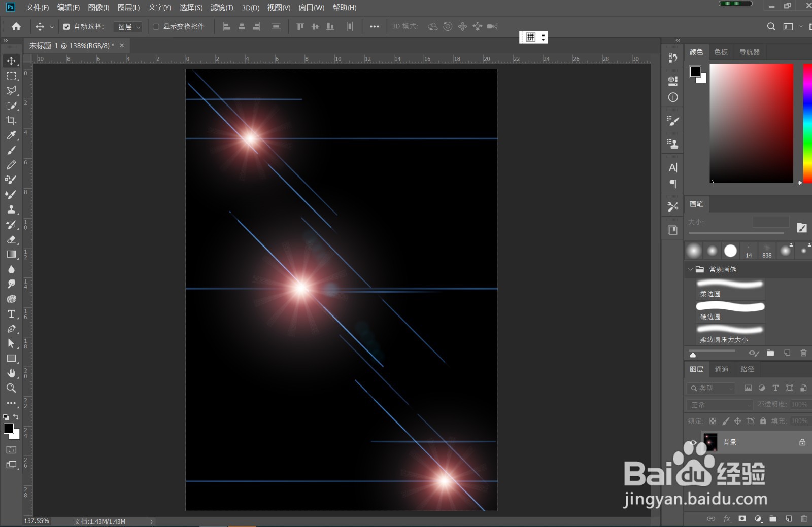Select the 硬边圆 brush preset
Viewport: 812px width, 527px height.
tap(730, 311)
